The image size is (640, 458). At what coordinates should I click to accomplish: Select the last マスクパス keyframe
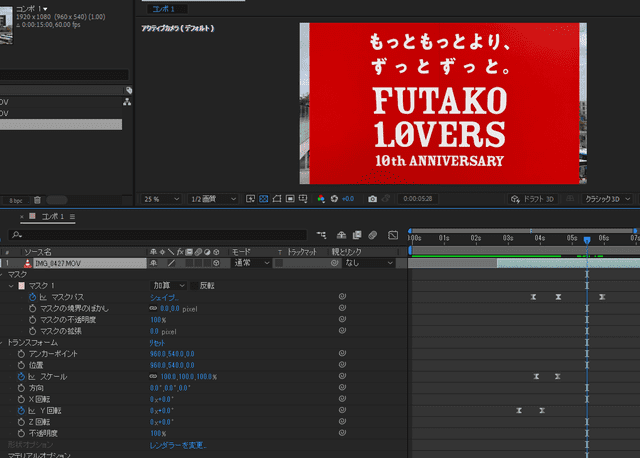(602, 297)
